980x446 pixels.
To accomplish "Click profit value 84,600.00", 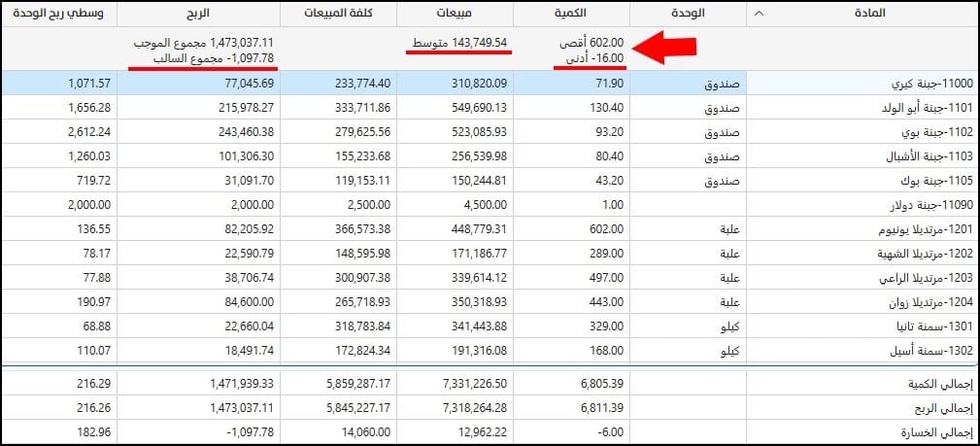I will coord(248,302).
